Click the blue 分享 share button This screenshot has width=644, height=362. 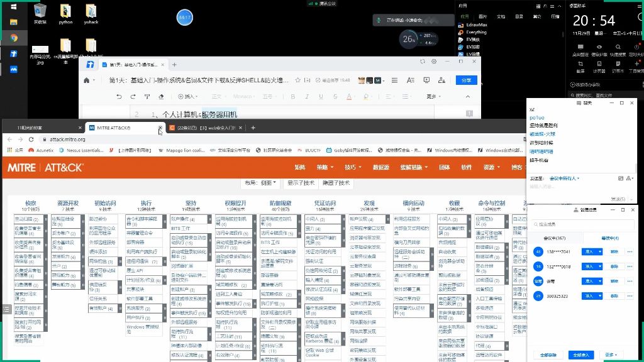(466, 80)
